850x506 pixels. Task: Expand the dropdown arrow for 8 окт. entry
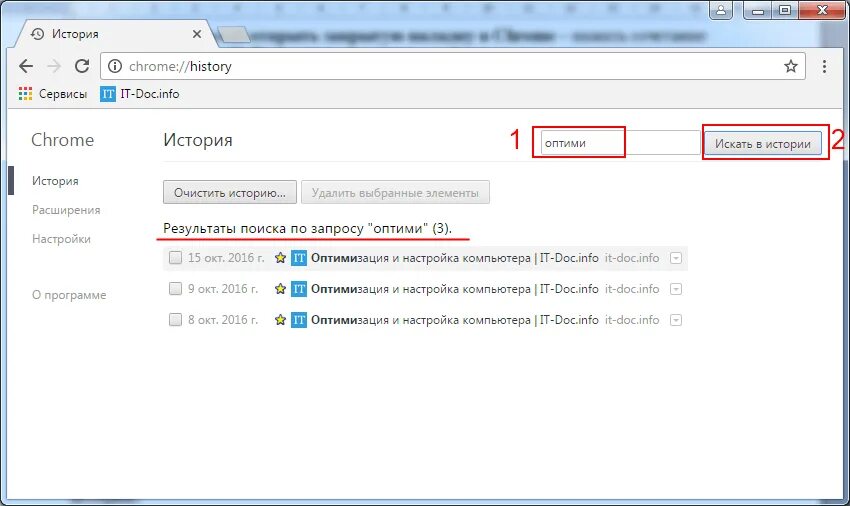coord(675,320)
